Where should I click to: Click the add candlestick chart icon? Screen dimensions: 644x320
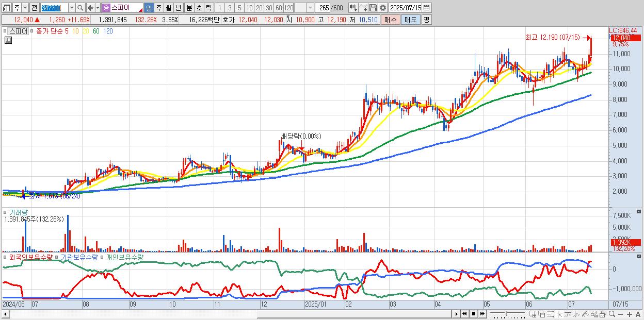pyautogui.click(x=353, y=8)
